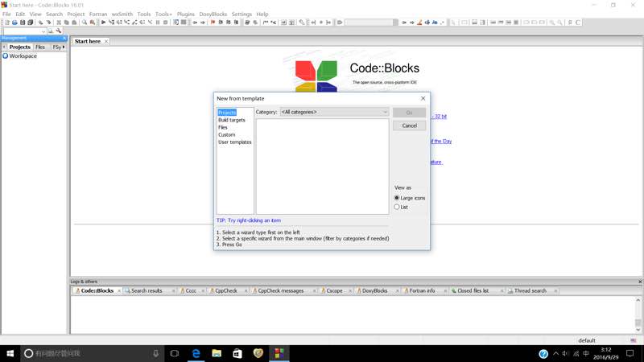Viewport: 644px width, 362px height.
Task: Close the Start here tab
Action: pyautogui.click(x=106, y=42)
